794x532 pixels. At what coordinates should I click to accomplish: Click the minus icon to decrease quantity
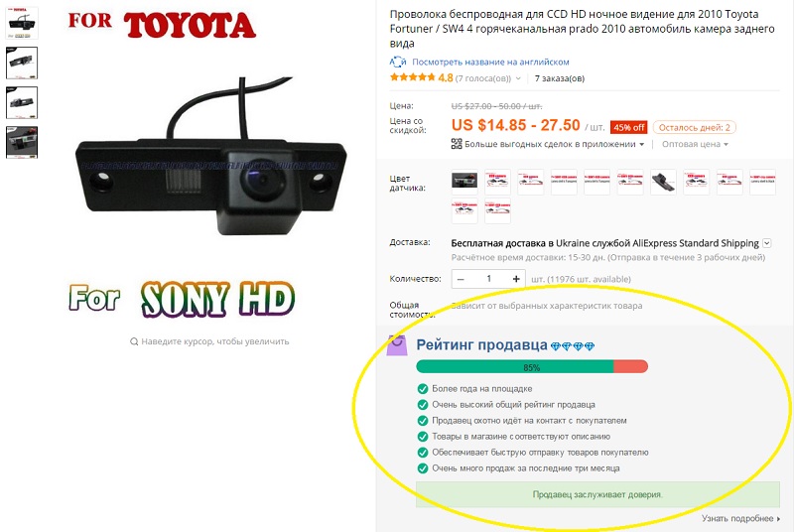(461, 279)
